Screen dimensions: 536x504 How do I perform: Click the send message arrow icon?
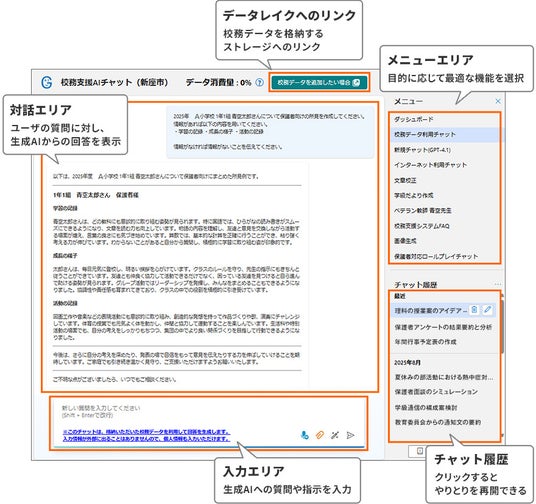pyautogui.click(x=350, y=435)
